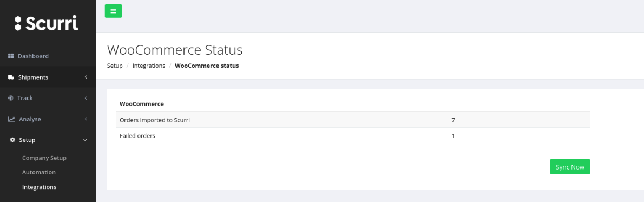The width and height of the screenshot is (644, 202).
Task: Go to Setup breadcrumb link
Action: 115,66
